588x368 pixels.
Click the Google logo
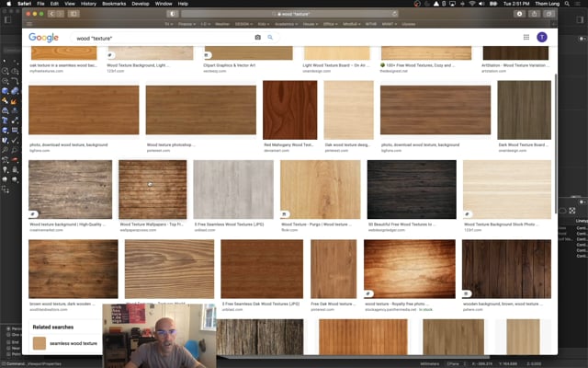pos(43,38)
